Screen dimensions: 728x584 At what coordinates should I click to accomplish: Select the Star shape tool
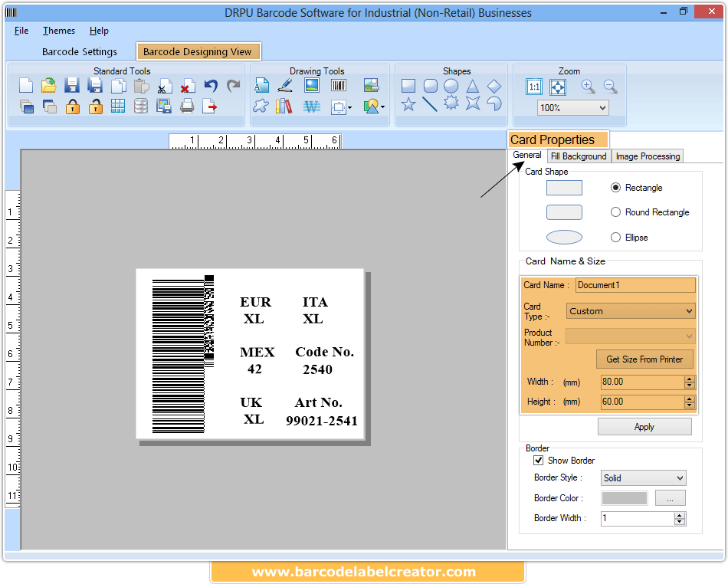pos(408,104)
